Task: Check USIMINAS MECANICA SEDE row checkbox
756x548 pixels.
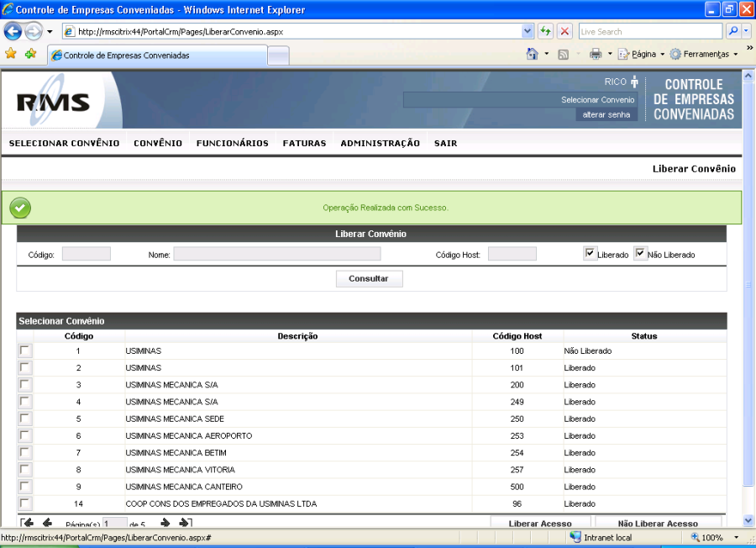Action: 24,418
